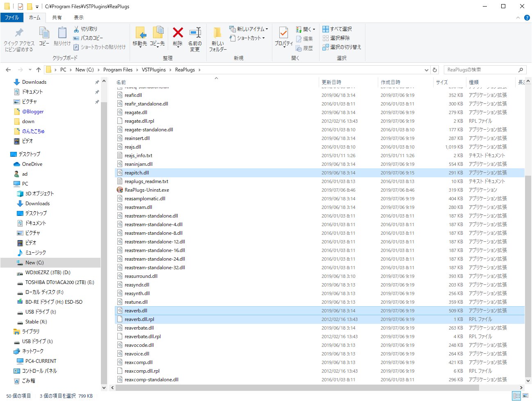
Task: Select OneDrive in the navigation pane
Action: (32, 164)
